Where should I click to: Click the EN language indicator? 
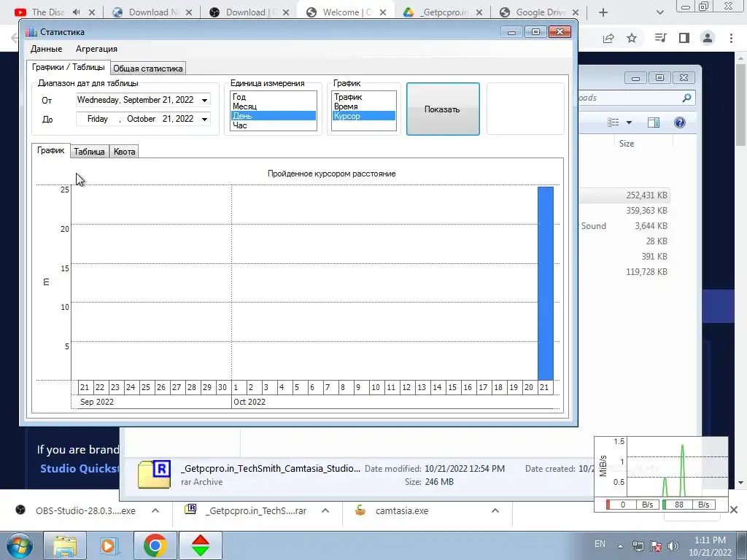pyautogui.click(x=600, y=544)
